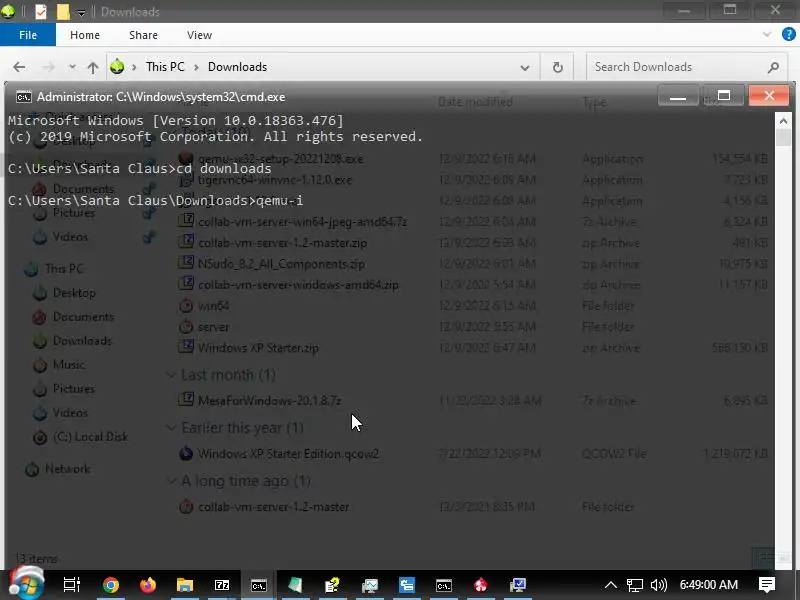Click the cmd vertical scrollbar thumb
The image size is (800, 600).
(x=783, y=138)
